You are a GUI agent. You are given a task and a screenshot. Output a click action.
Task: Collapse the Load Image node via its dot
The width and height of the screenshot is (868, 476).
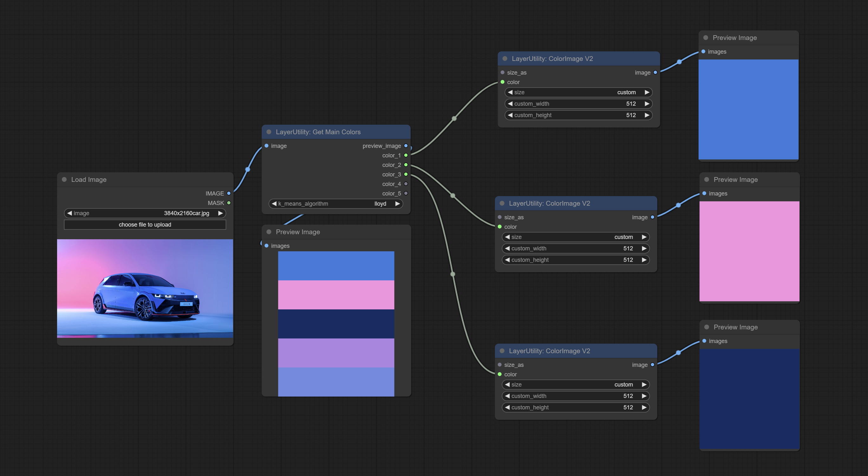click(x=64, y=180)
